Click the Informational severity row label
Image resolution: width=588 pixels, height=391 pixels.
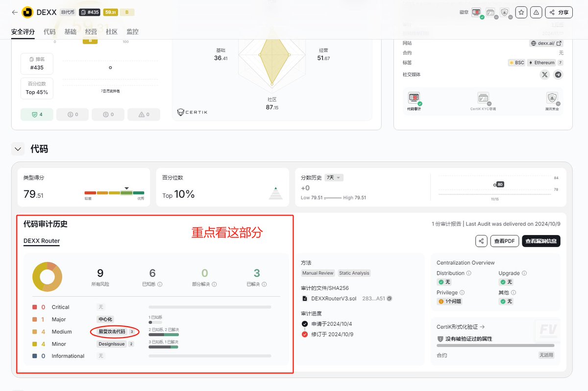tap(68, 356)
